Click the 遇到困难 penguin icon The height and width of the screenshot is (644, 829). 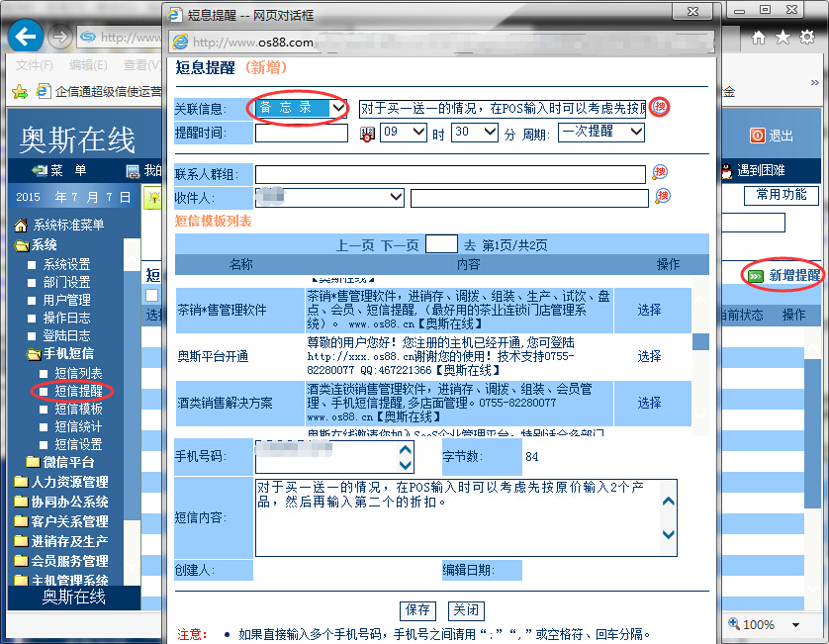(x=726, y=170)
